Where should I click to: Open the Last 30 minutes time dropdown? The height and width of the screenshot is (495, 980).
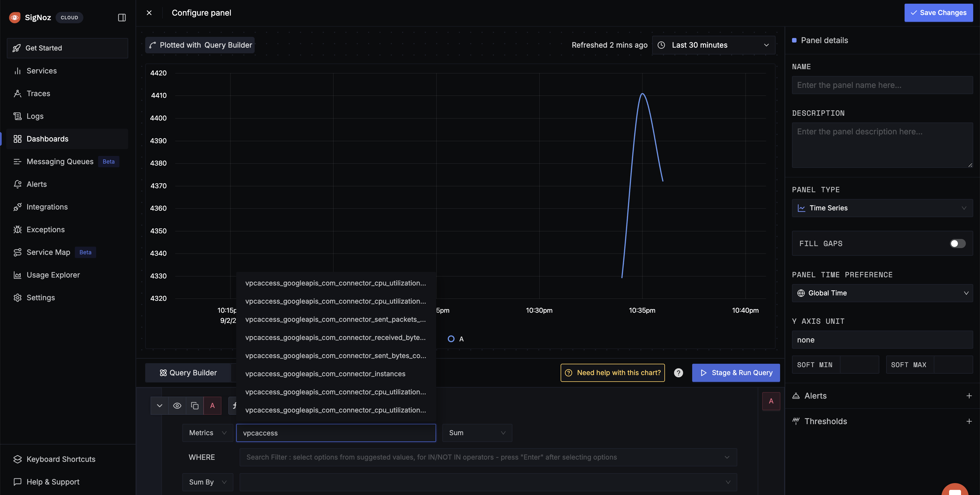713,45
